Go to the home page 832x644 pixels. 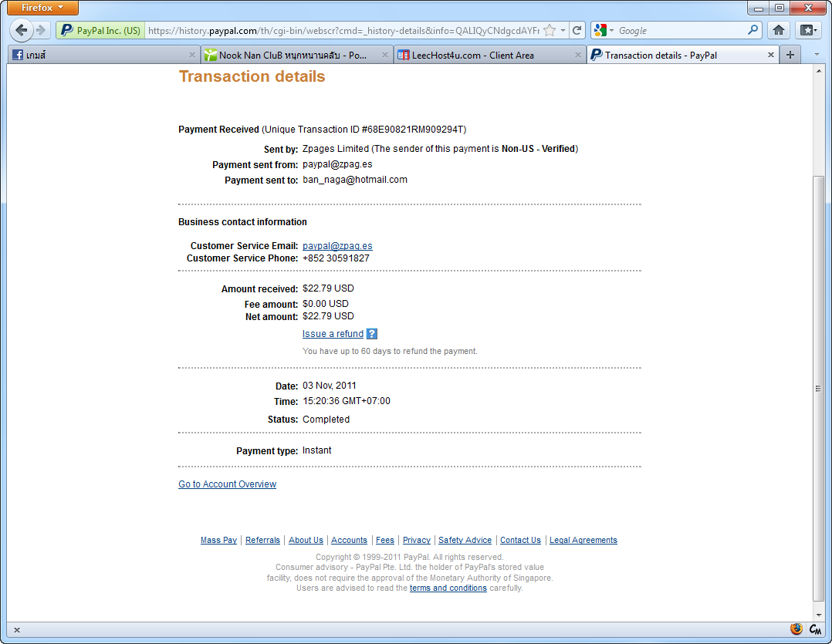(x=779, y=31)
